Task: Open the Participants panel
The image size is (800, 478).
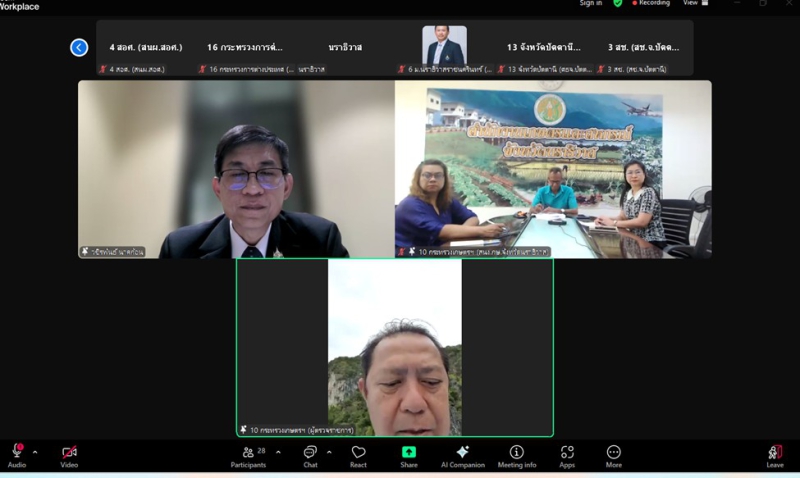Action: [248, 453]
